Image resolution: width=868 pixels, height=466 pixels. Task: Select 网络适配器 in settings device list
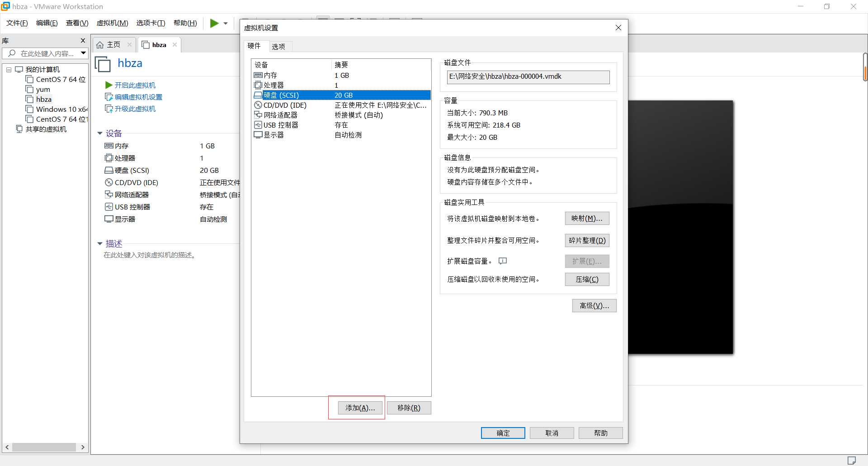341,115
